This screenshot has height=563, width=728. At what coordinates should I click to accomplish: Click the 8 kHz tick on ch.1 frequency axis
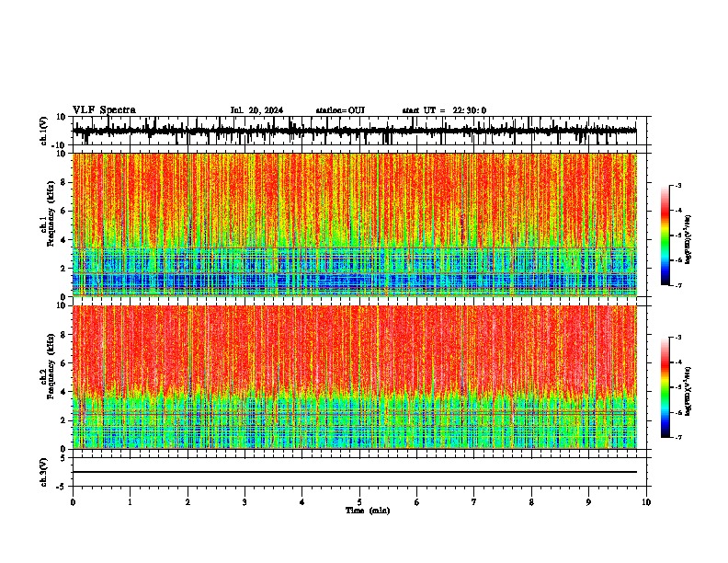pyautogui.click(x=64, y=182)
